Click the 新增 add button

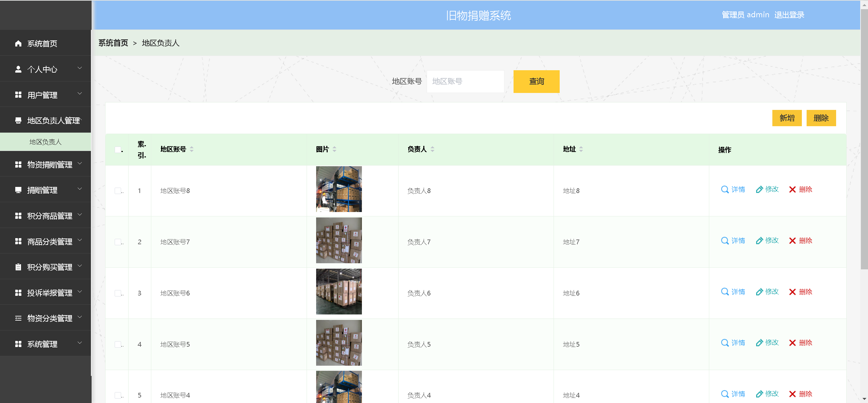pyautogui.click(x=787, y=118)
